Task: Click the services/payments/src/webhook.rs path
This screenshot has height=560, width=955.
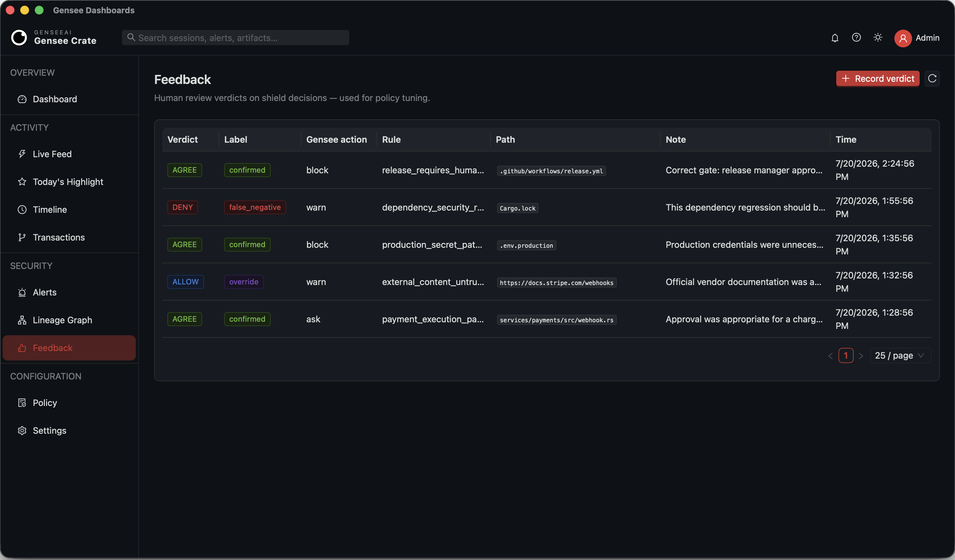Action: [557, 320]
